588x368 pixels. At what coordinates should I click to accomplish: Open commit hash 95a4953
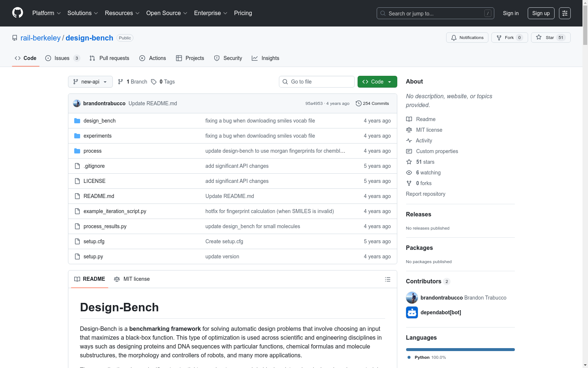[x=314, y=103]
